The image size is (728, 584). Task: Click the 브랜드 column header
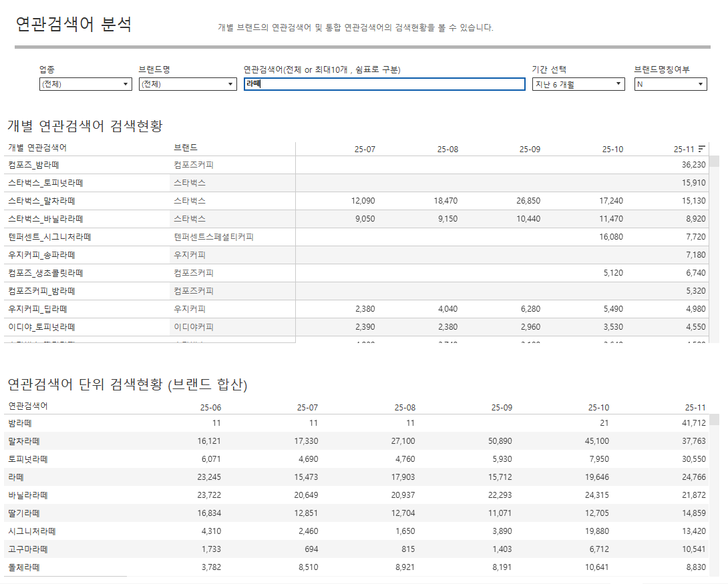coord(186,148)
